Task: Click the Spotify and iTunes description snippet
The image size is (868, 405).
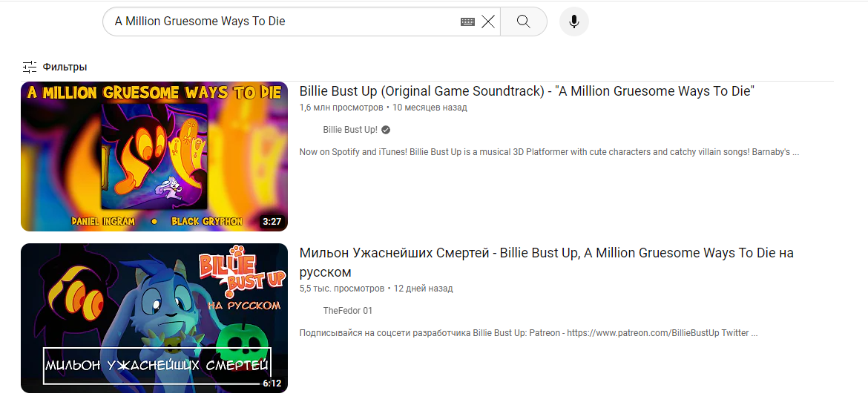Action: (549, 152)
